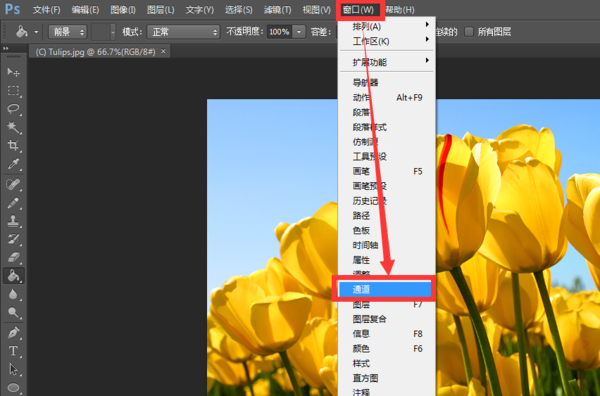Choose 工具预设 from the Window menu
This screenshot has width=600, height=396.
[x=386, y=156]
